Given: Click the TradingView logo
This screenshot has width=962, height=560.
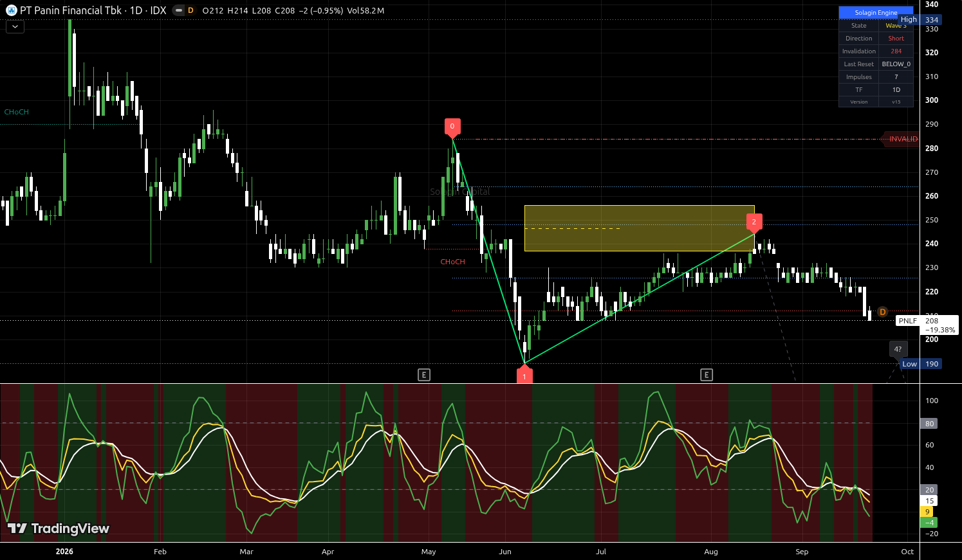Looking at the screenshot, I should tap(59, 528).
